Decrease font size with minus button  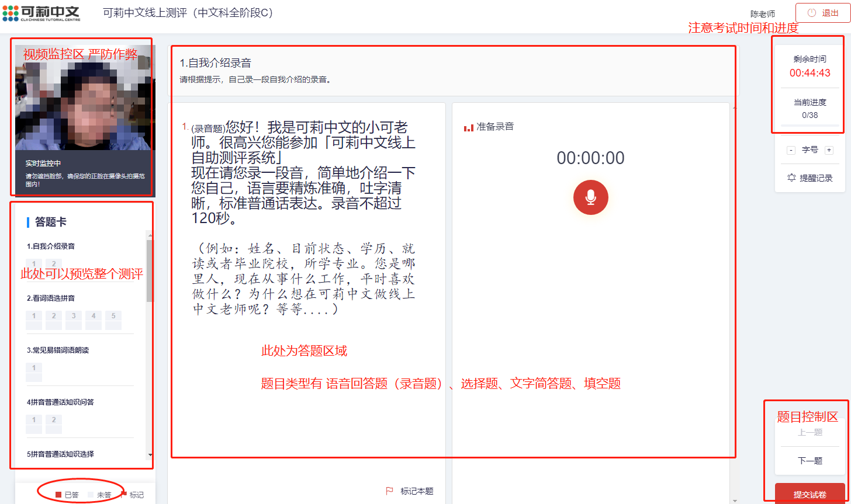pyautogui.click(x=791, y=150)
